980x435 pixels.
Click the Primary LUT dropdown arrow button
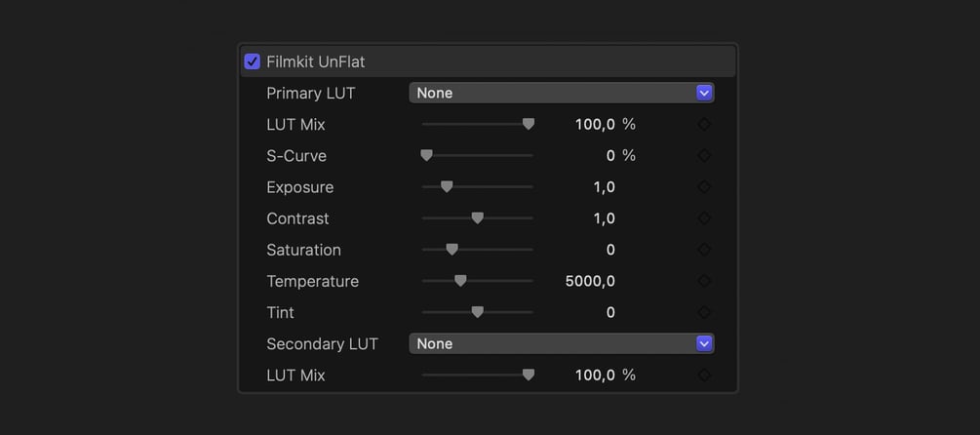click(x=704, y=93)
